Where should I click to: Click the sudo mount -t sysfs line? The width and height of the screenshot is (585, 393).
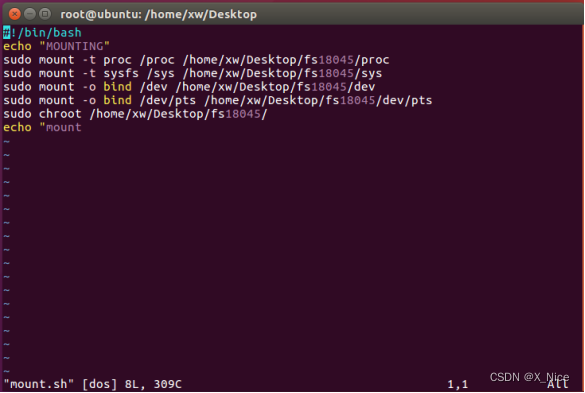tap(193, 73)
